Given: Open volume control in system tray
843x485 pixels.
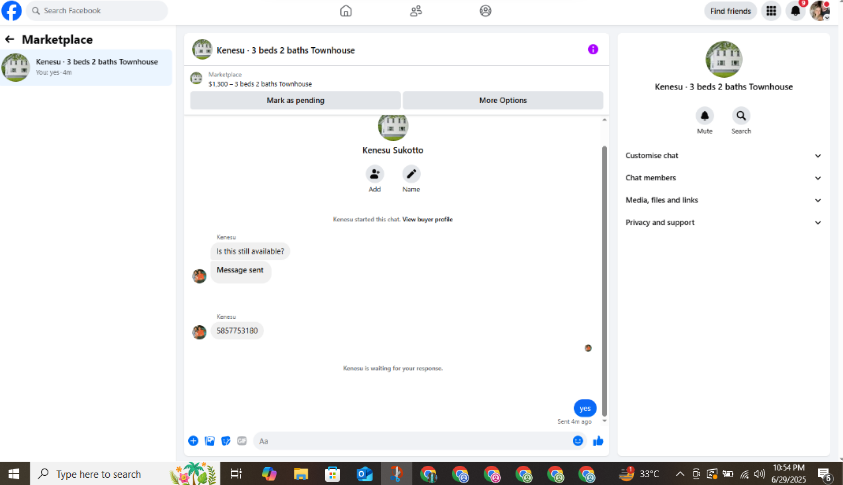Looking at the screenshot, I should tap(759, 474).
